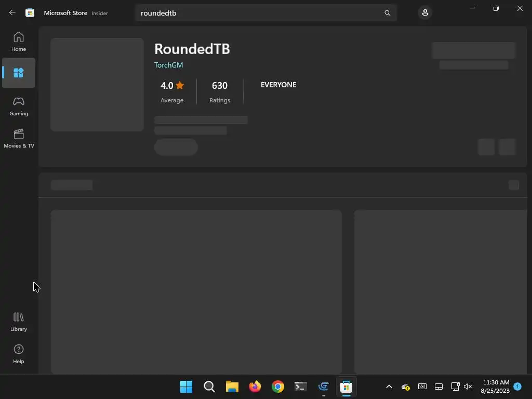Open the Home section in the sidebar
This screenshot has height=399, width=532.
[19, 42]
